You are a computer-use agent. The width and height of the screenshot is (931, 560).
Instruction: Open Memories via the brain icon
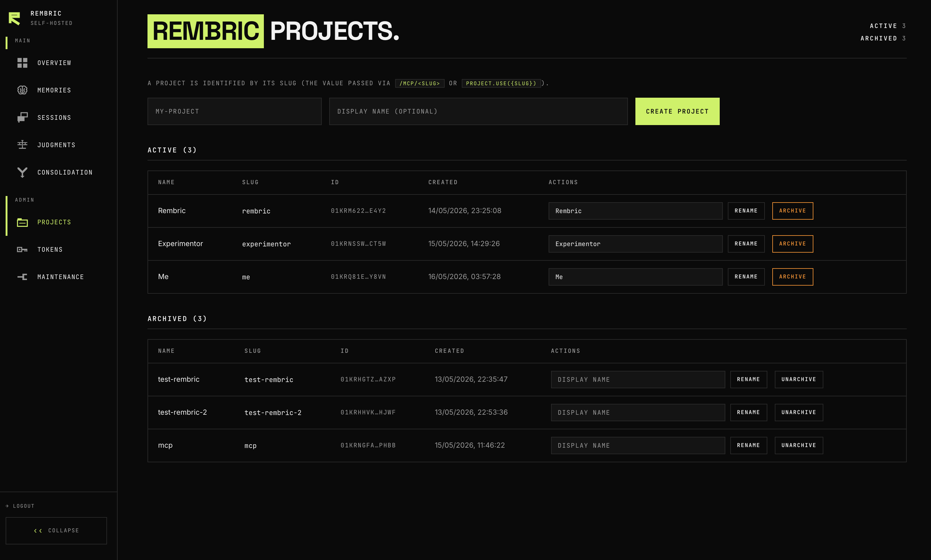pos(22,90)
